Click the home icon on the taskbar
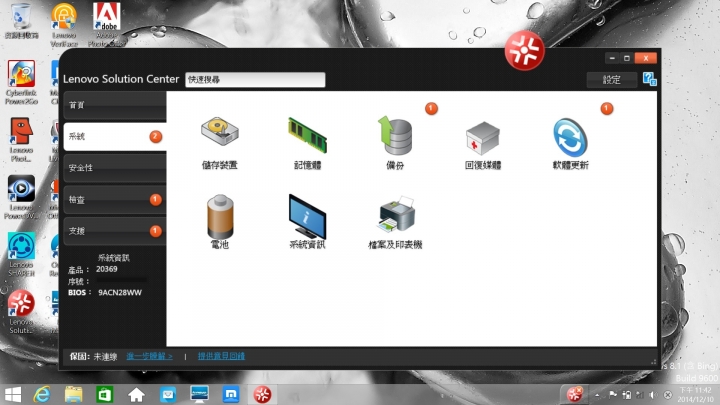Image resolution: width=720 pixels, height=405 pixels. click(x=136, y=394)
